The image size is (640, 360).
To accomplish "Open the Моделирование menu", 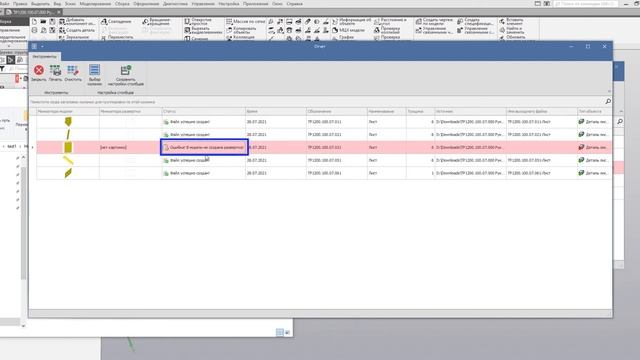I will tap(95, 4).
